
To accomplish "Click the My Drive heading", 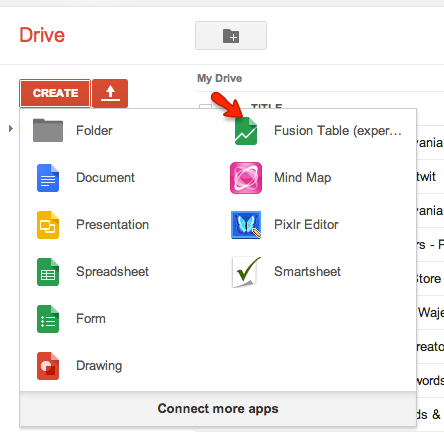I will click(x=219, y=78).
